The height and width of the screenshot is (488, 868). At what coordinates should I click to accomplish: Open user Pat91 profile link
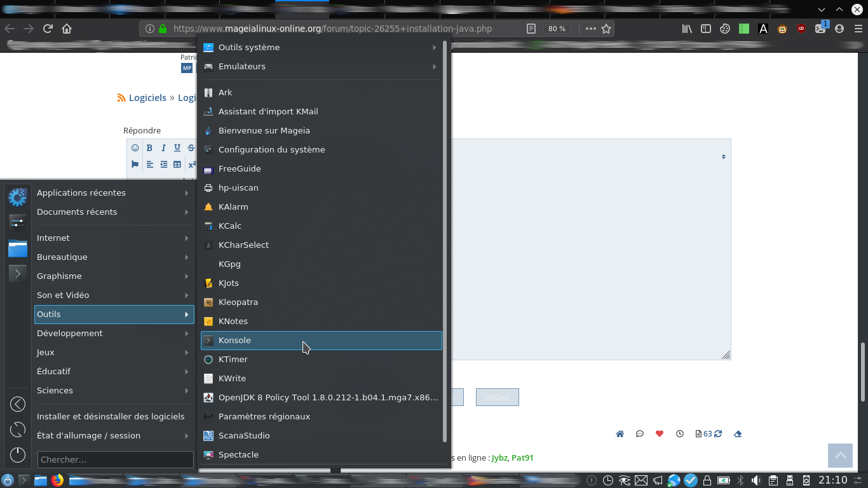[x=522, y=457]
